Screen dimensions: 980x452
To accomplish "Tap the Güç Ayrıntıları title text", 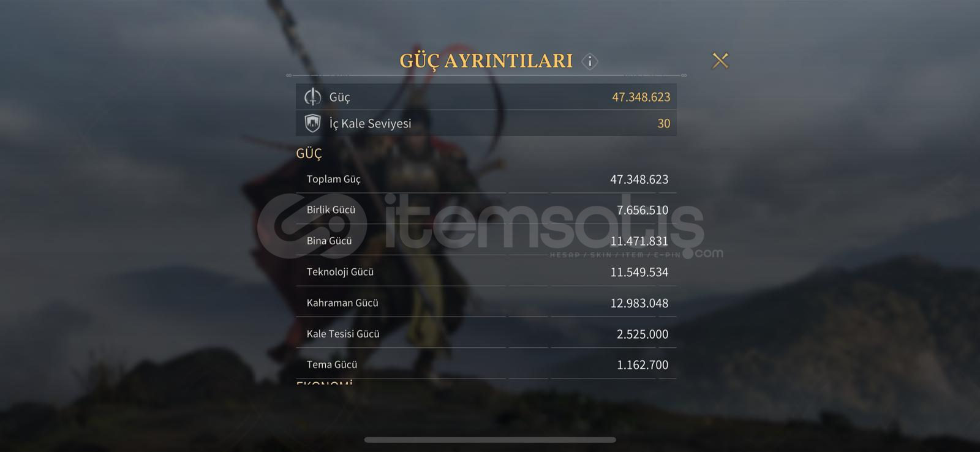I will coord(486,61).
